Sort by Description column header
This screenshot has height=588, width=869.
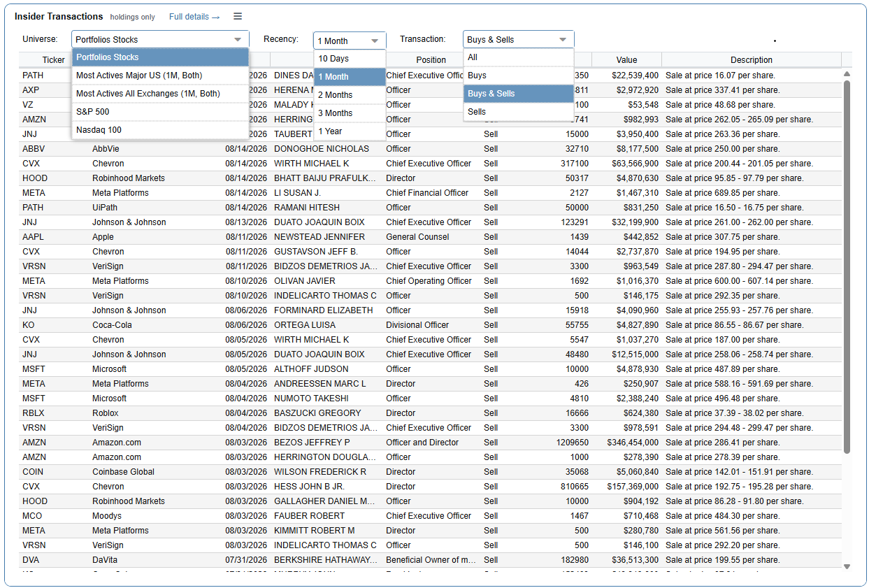click(x=752, y=60)
